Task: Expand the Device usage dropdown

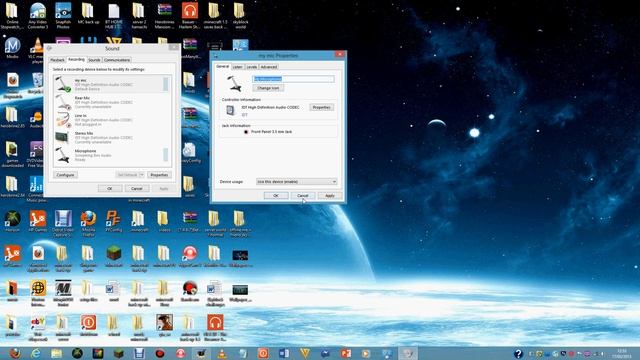Action: [x=297, y=182]
